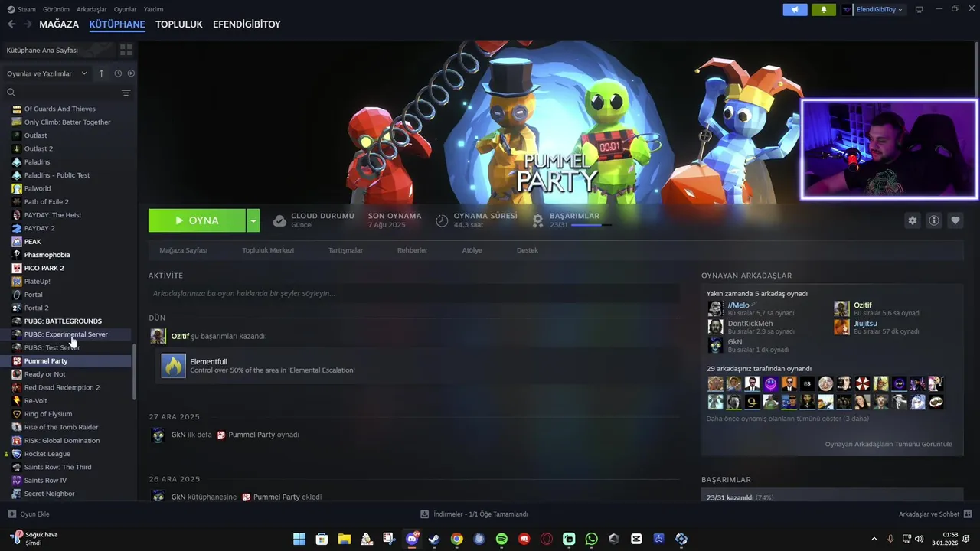
Task: Show ready-to-play filter icon
Action: click(x=131, y=73)
